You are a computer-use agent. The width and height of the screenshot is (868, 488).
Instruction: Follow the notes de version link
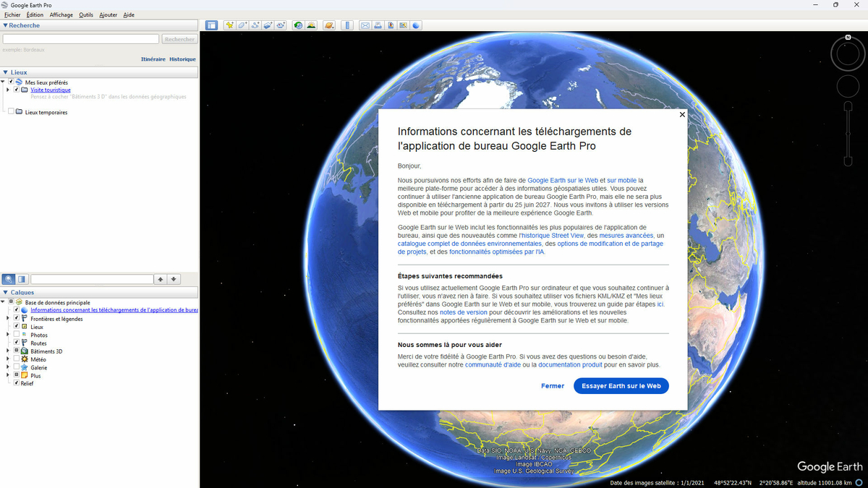464,312
